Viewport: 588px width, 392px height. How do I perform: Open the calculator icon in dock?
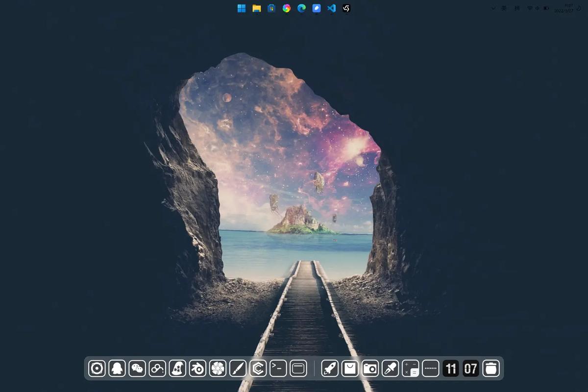pos(410,368)
